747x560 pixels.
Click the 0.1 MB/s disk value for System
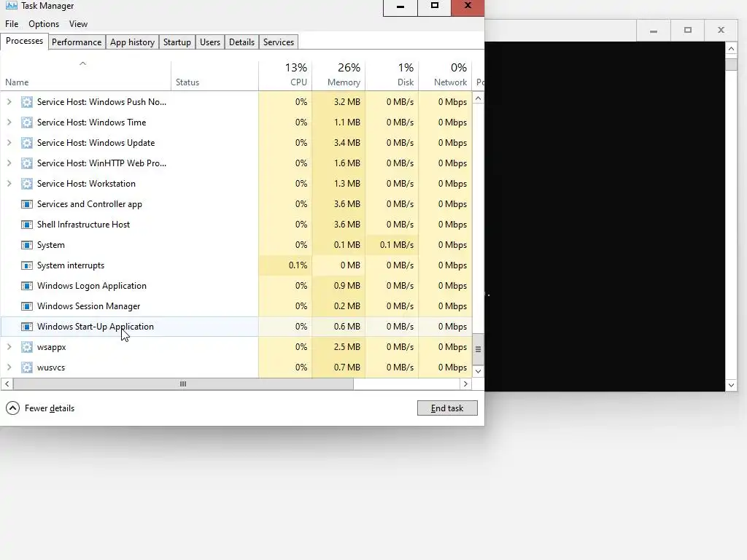pyautogui.click(x=396, y=245)
